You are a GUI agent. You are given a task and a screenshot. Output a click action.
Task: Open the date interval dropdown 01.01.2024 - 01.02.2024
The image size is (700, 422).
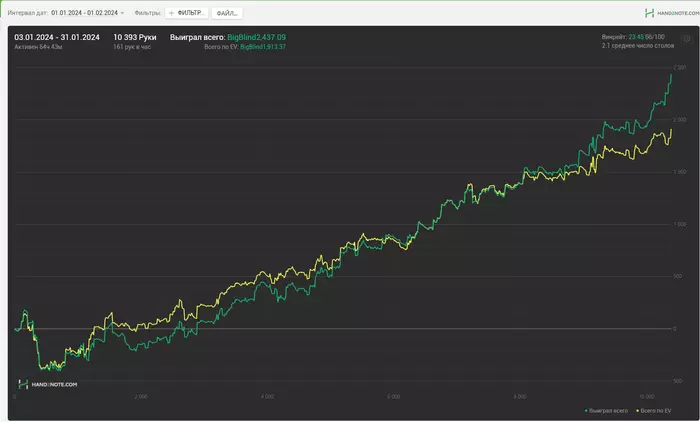(x=88, y=13)
